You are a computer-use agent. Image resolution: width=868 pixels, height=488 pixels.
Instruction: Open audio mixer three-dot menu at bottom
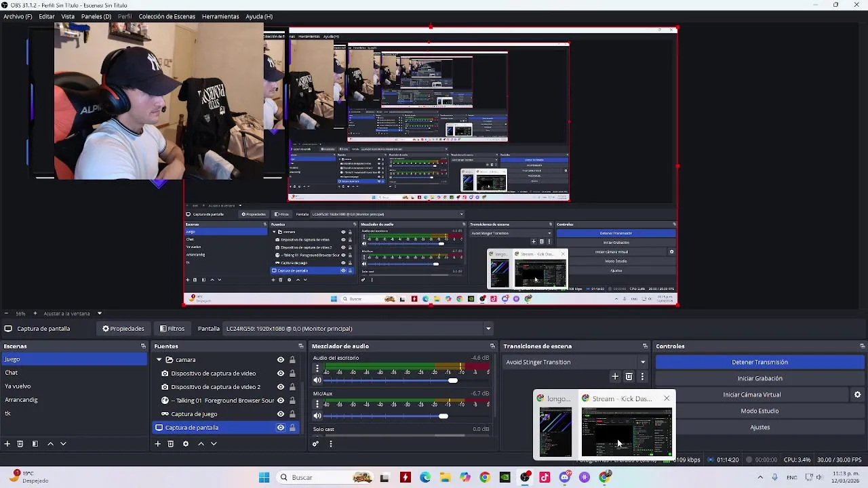coord(331,444)
